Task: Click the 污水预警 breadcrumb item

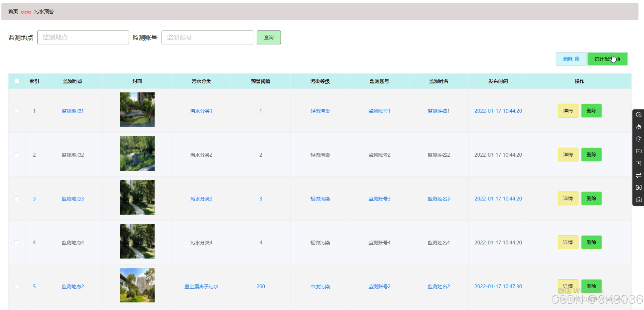Action: tap(44, 12)
